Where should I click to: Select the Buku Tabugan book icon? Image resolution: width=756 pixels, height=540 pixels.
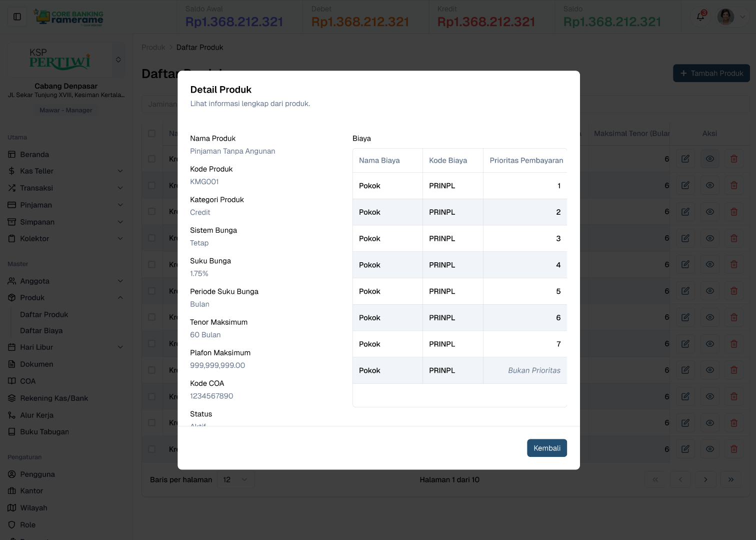[x=11, y=431]
